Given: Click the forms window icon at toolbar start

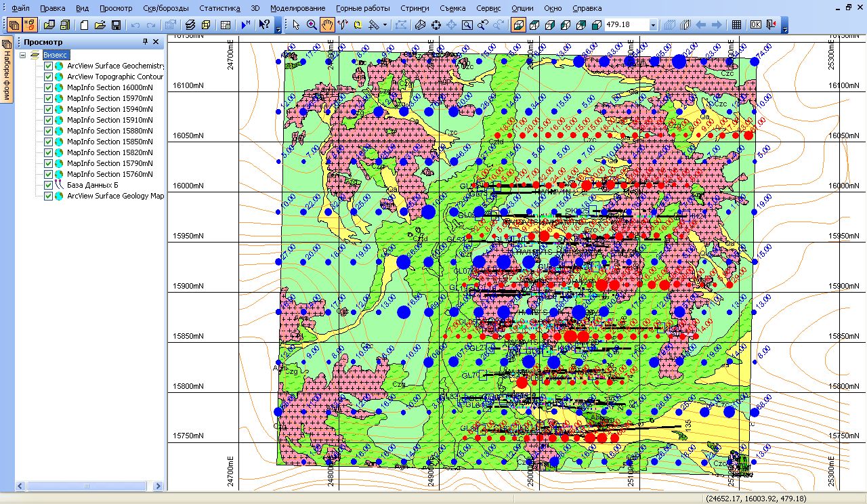Looking at the screenshot, I should pyautogui.click(x=14, y=25).
